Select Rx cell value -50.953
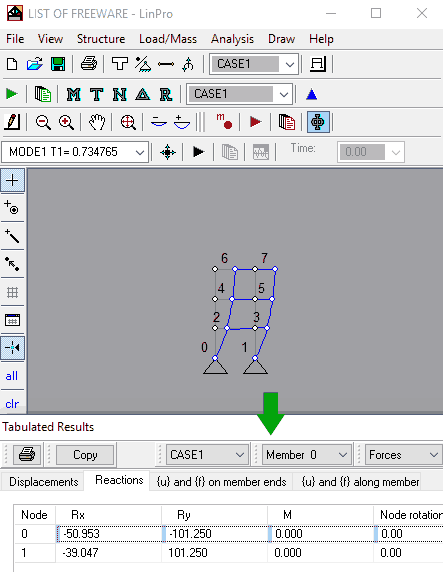The height and width of the screenshot is (572, 443). coord(108,534)
